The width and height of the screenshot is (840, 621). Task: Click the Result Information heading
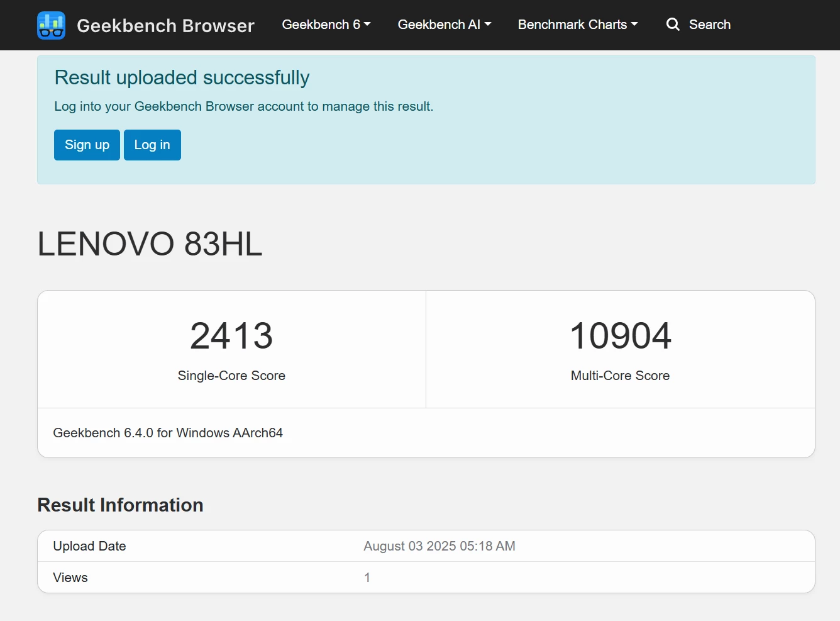pos(120,505)
